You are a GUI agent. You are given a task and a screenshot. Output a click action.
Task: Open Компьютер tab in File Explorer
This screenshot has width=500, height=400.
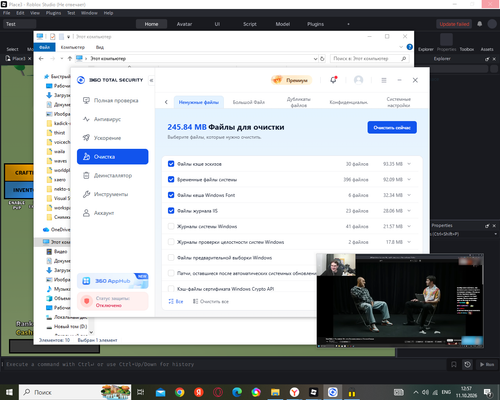[73, 47]
